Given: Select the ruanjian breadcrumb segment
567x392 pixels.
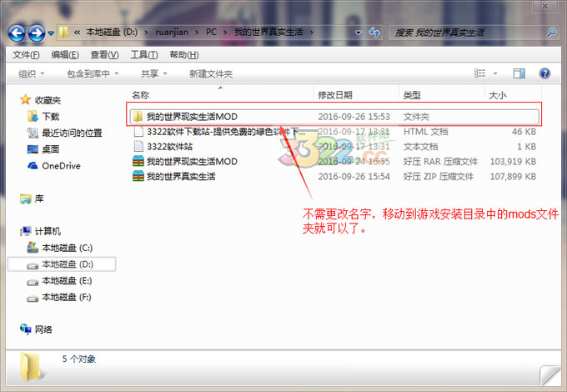Looking at the screenshot, I should click(x=172, y=33).
